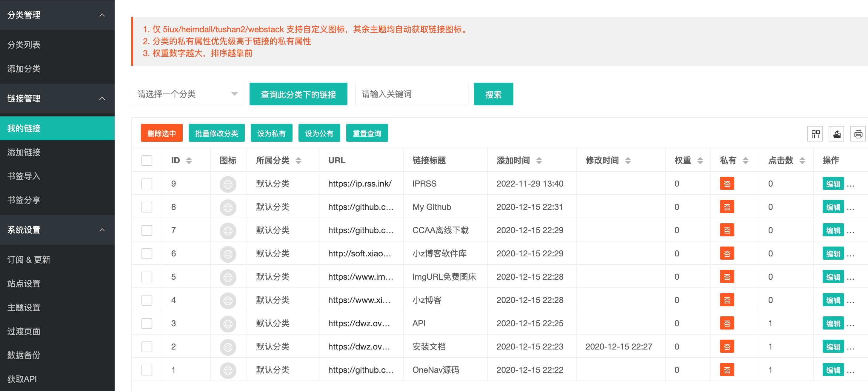868x391 pixels.
Task: Check the box for My Github row
Action: [x=147, y=207]
